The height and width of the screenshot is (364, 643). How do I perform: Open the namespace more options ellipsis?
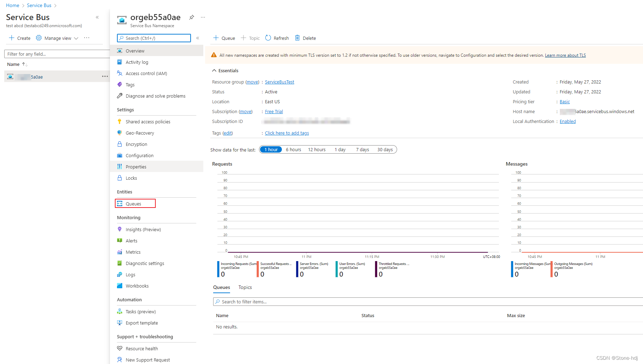click(x=203, y=17)
